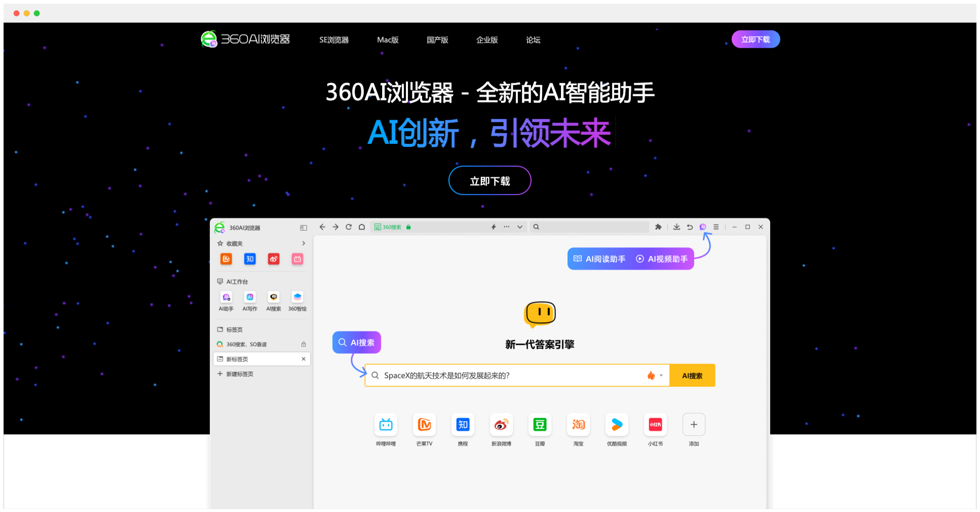Viewport: 980px width, 512px height.
Task: Click the yellow mascot above 新一代答案引擎
Action: 540,314
